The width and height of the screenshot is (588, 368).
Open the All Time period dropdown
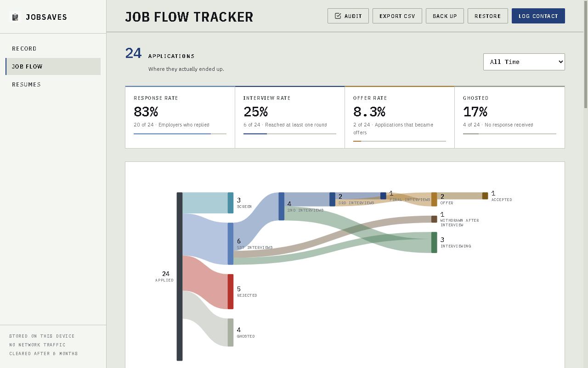pyautogui.click(x=524, y=62)
